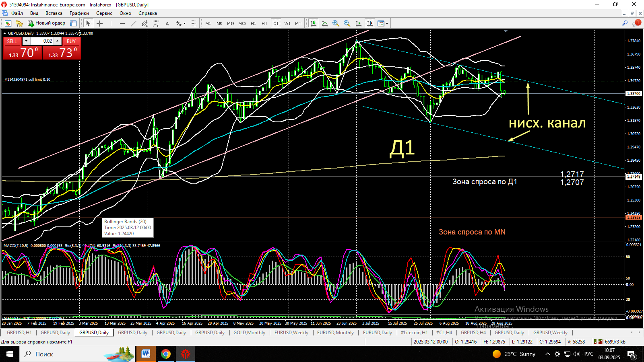
Task: Select the equidistant channel tool
Action: 144,23
